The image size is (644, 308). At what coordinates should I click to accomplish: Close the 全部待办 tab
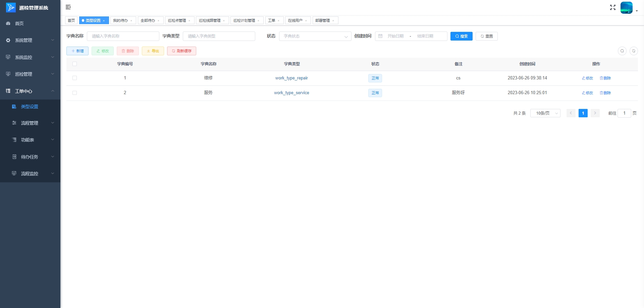point(159,21)
